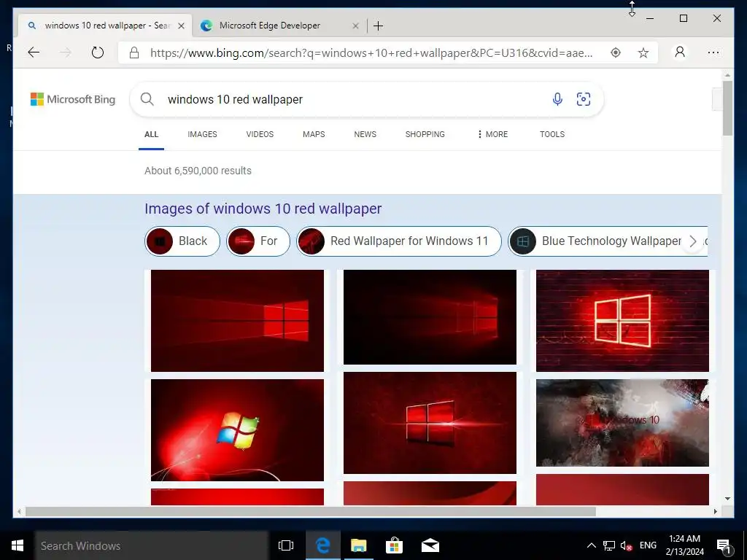
Task: Close the windows 10 red wallpaper tab
Action: [x=181, y=26]
